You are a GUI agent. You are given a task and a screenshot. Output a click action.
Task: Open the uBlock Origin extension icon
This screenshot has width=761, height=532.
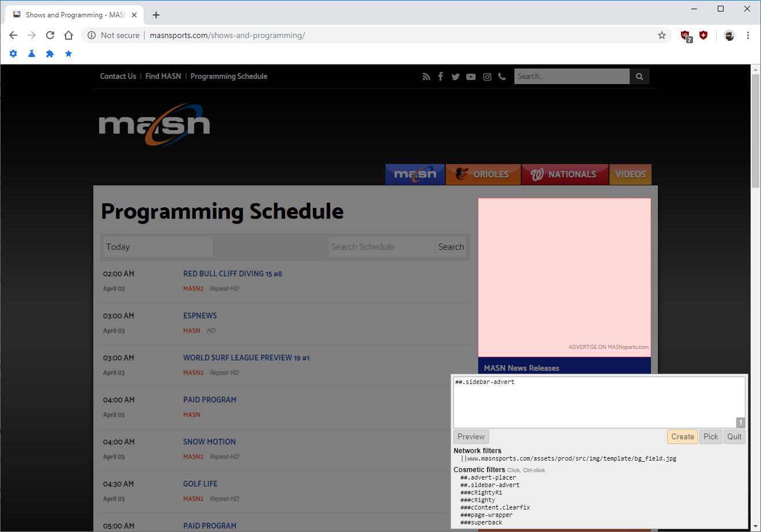coord(686,35)
